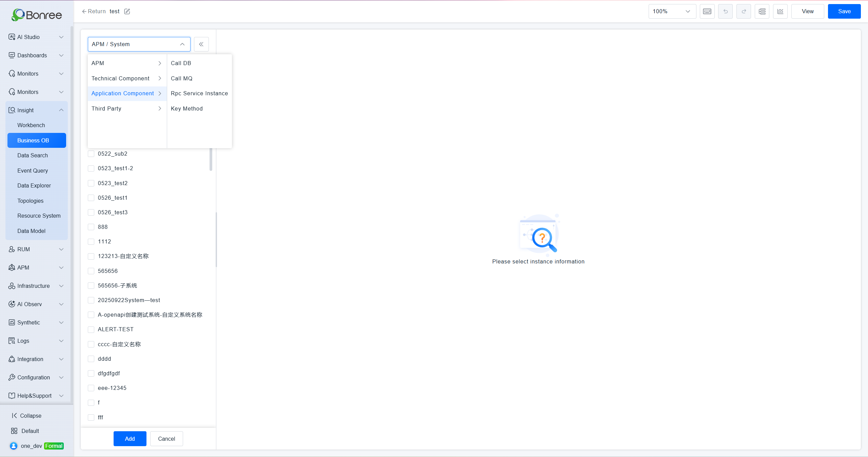The image size is (868, 457).
Task: Tick the 888 checkbox
Action: tap(91, 227)
